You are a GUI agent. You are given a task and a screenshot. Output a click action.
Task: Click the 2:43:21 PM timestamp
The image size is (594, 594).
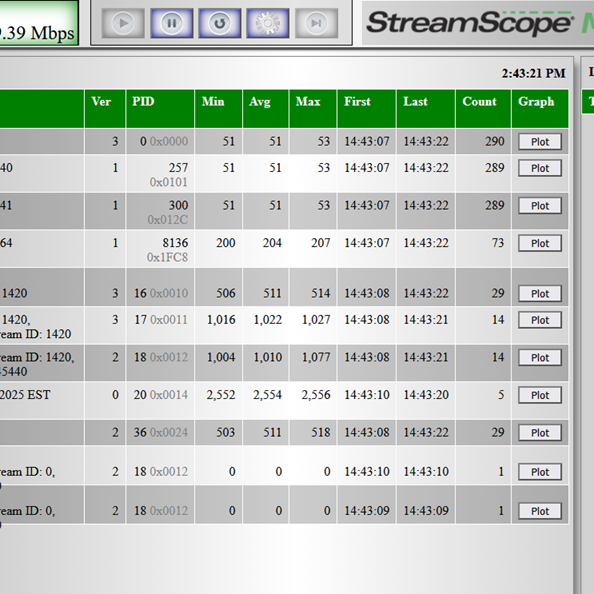click(x=533, y=73)
